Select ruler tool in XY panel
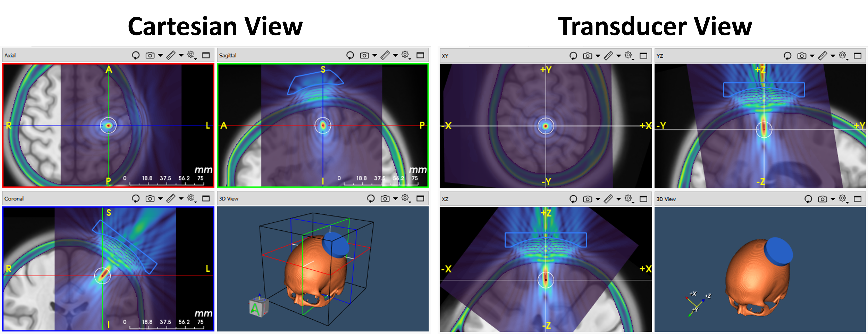The width and height of the screenshot is (868, 334). click(x=608, y=56)
